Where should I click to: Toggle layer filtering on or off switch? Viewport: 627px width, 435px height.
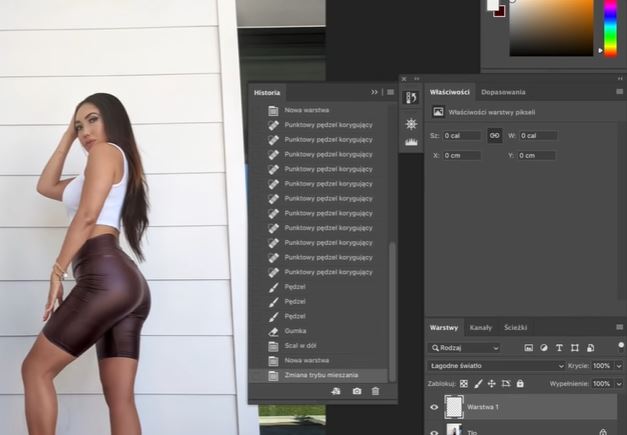coord(621,347)
